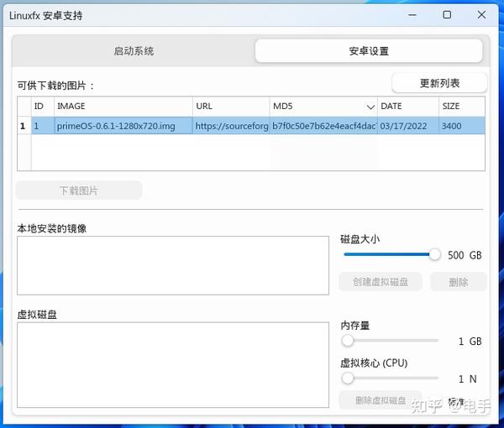Viewport: 504px width, 428px height.
Task: Adjust the 磁盘大小 slider handle
Action: [x=434, y=254]
